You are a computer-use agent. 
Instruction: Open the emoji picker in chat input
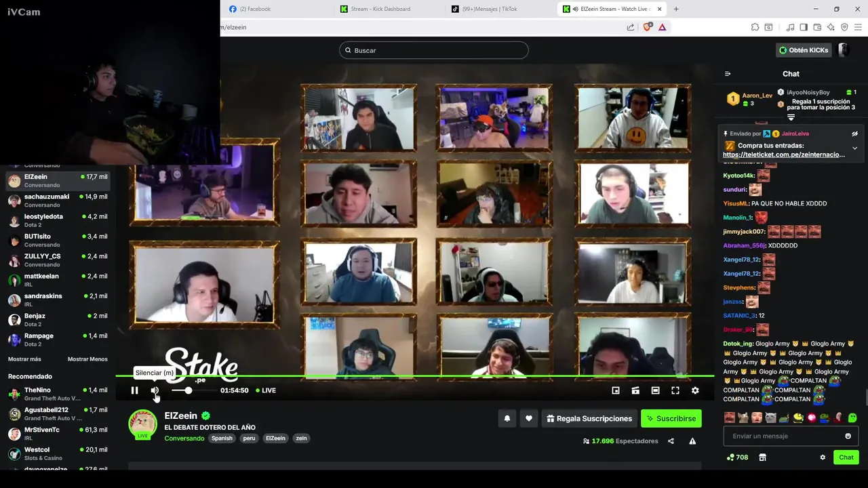click(848, 436)
